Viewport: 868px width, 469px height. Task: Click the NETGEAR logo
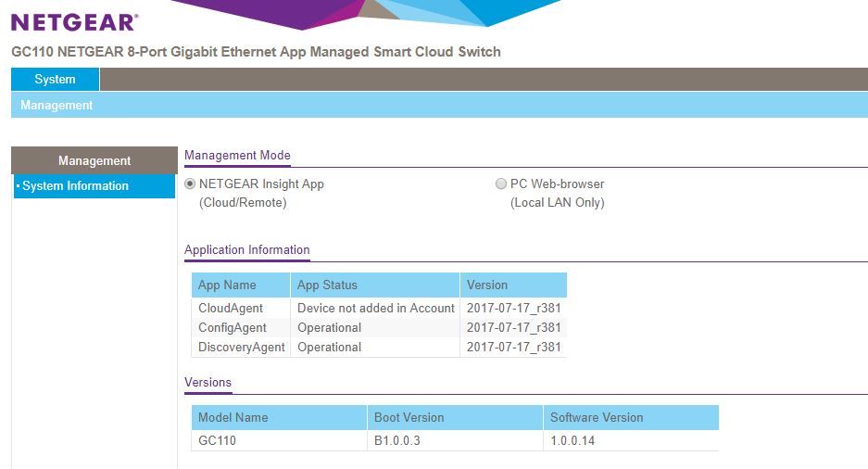[75, 22]
